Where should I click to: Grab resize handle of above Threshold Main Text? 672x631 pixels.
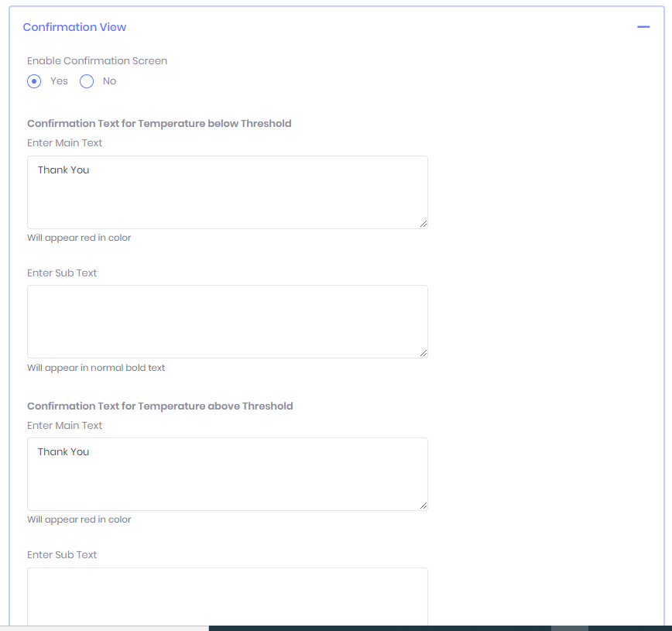tap(423, 506)
